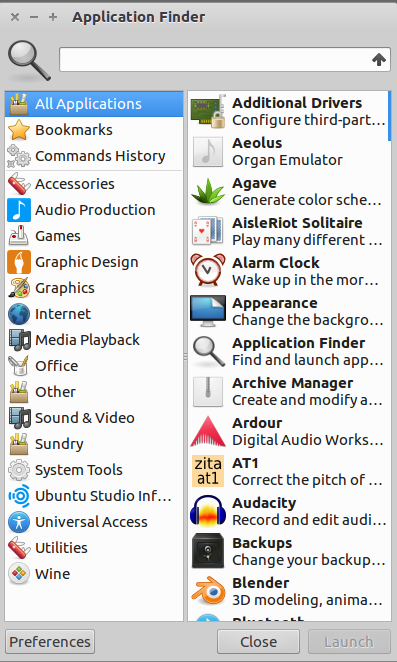Select the Ardour red triangle icon
This screenshot has height=662, width=397.
click(x=208, y=431)
